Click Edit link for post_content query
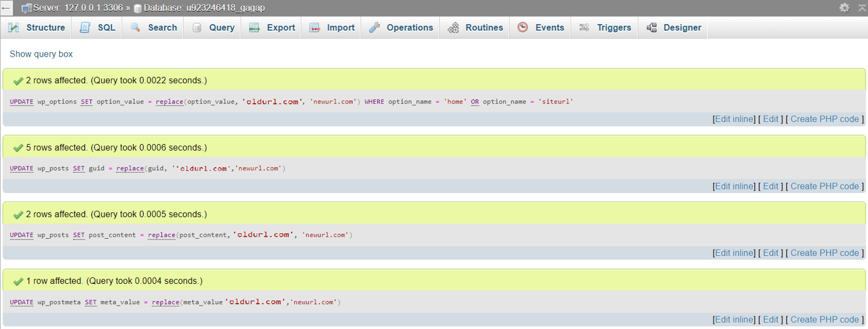868x329 pixels. pyautogui.click(x=770, y=253)
